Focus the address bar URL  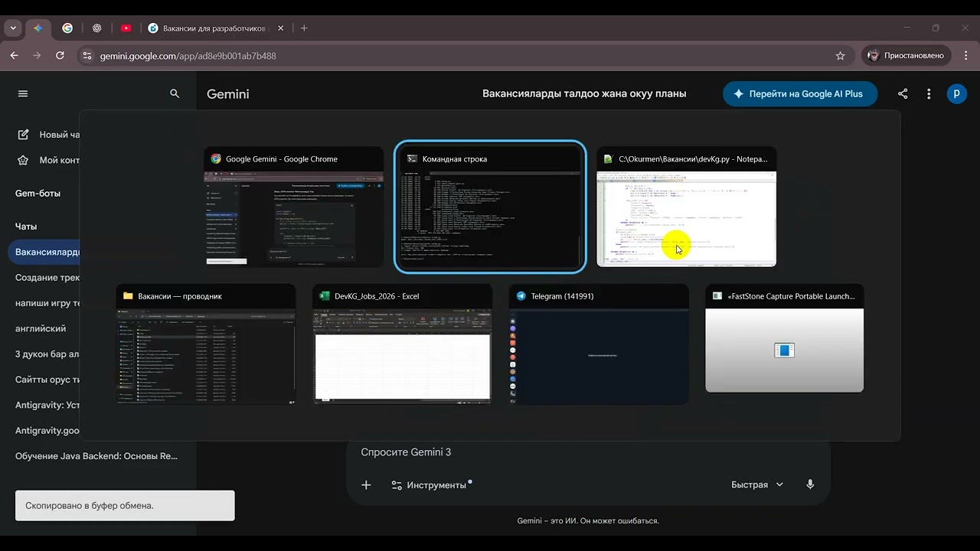coord(188,56)
